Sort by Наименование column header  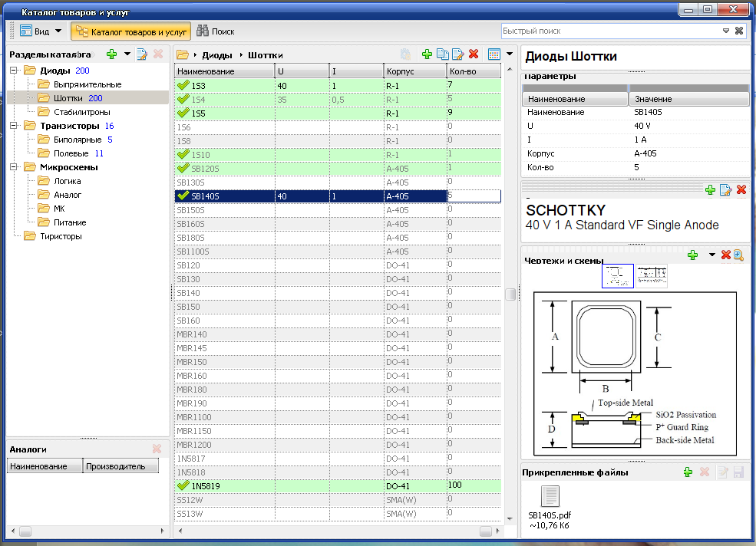coord(225,71)
